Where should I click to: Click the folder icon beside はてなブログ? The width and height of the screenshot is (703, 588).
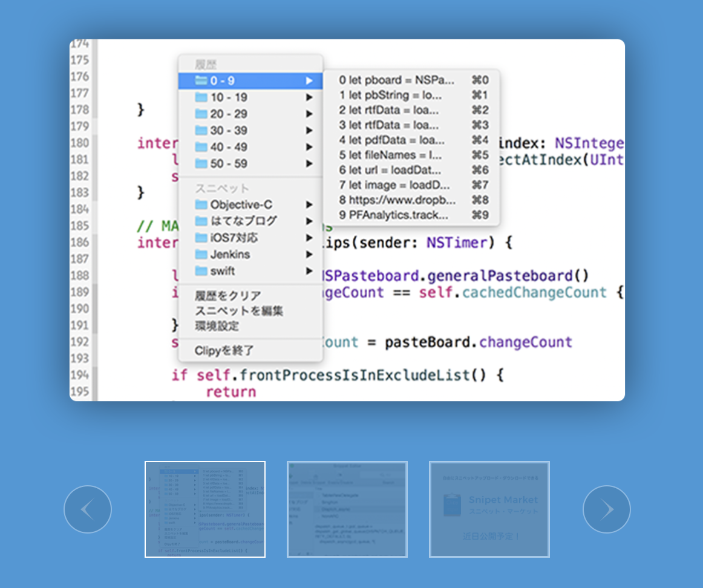pos(201,221)
